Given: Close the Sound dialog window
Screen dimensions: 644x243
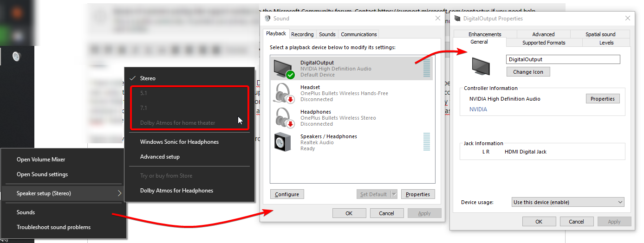Looking at the screenshot, I should click(437, 18).
